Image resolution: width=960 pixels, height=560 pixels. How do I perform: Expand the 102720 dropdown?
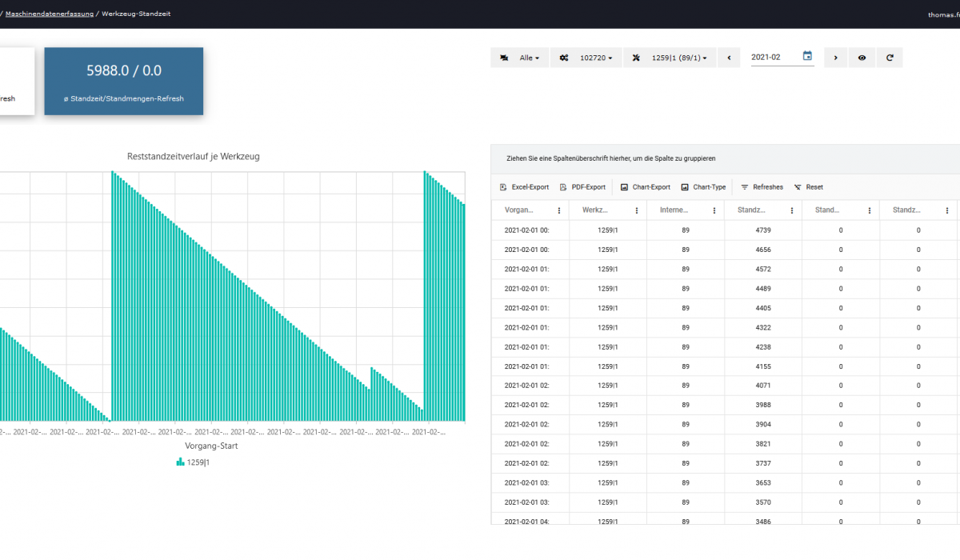586,58
